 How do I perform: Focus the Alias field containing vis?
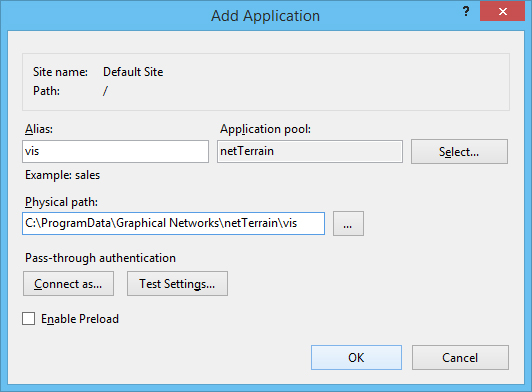[115, 151]
